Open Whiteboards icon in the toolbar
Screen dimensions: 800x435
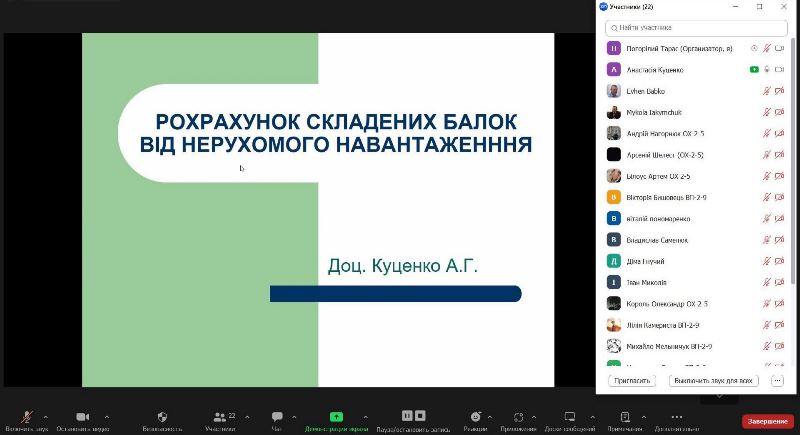(570, 417)
